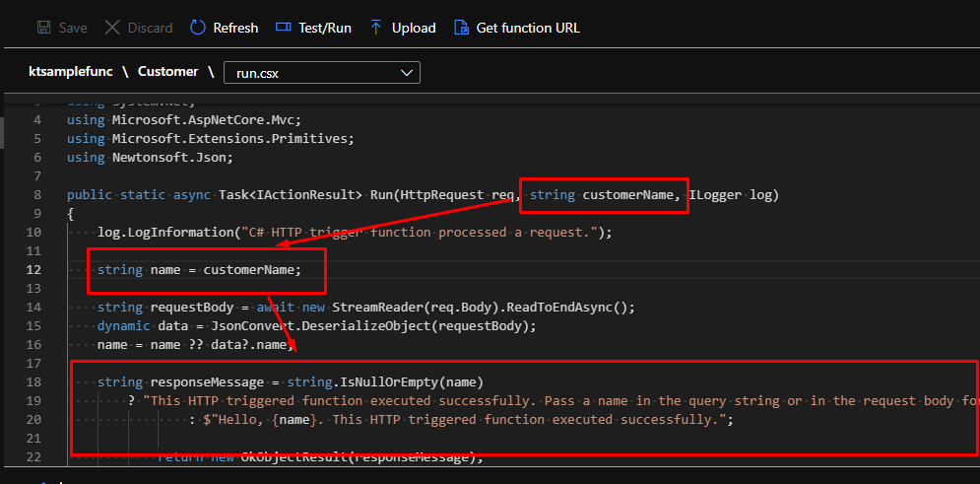Place cursor on 'string name = customerName' line
980x484 pixels.
click(x=199, y=270)
